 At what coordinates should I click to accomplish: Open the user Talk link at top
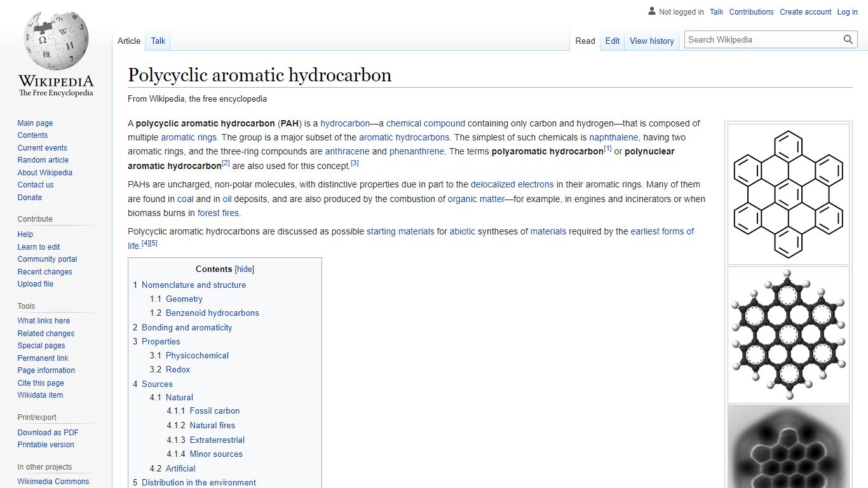(717, 11)
